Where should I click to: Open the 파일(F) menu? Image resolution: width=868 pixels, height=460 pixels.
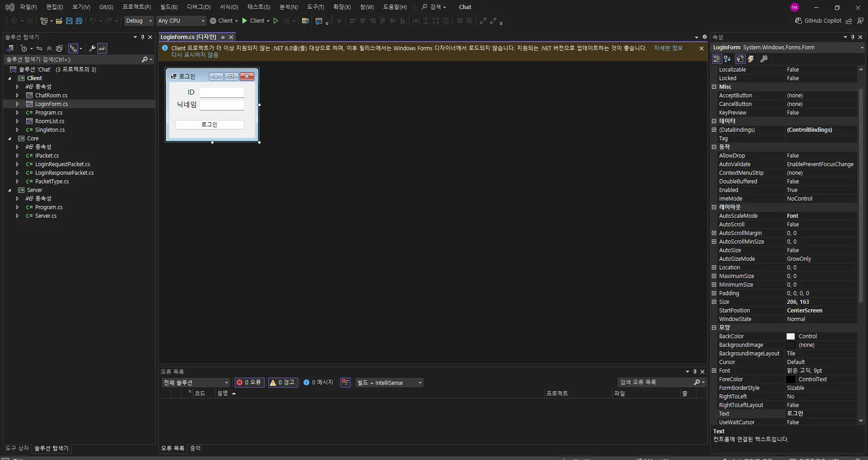(28, 7)
